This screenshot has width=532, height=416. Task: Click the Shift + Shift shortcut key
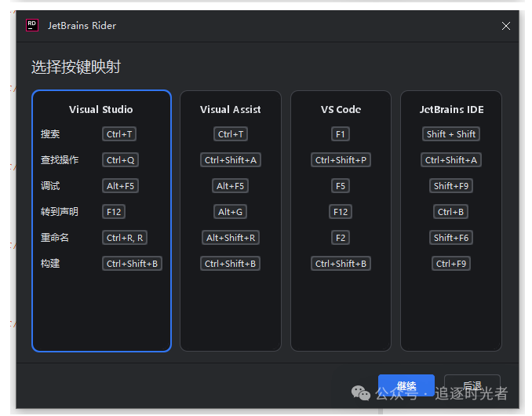[451, 134]
